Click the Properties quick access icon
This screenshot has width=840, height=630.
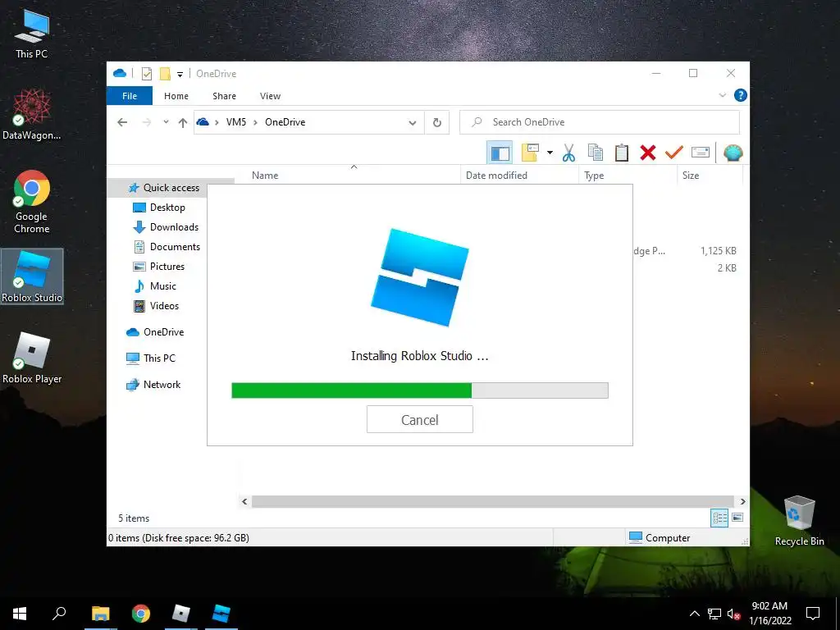click(147, 73)
